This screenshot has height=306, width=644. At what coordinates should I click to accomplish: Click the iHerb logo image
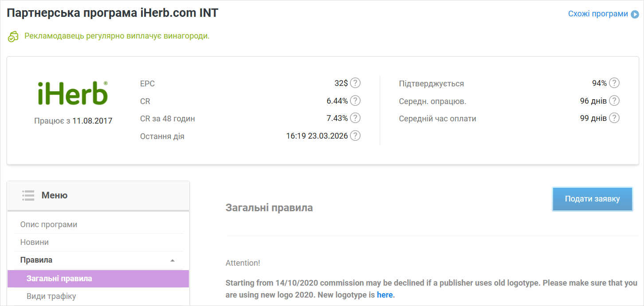(x=73, y=93)
